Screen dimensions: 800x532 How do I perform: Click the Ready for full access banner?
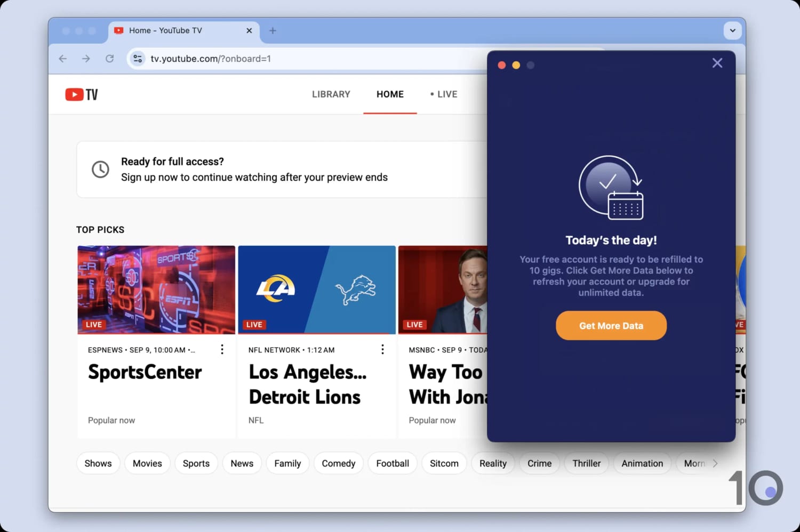(282, 170)
